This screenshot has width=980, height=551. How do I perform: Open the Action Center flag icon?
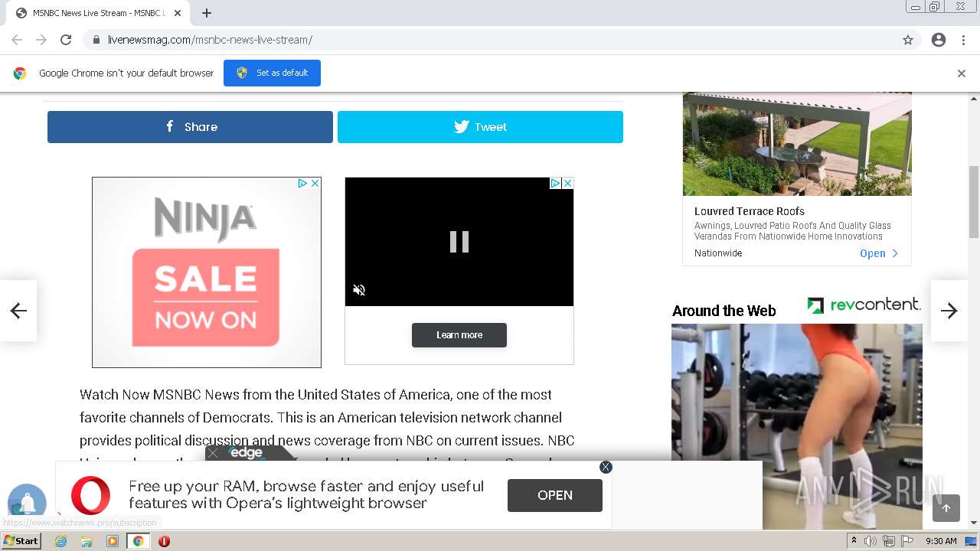click(x=907, y=541)
